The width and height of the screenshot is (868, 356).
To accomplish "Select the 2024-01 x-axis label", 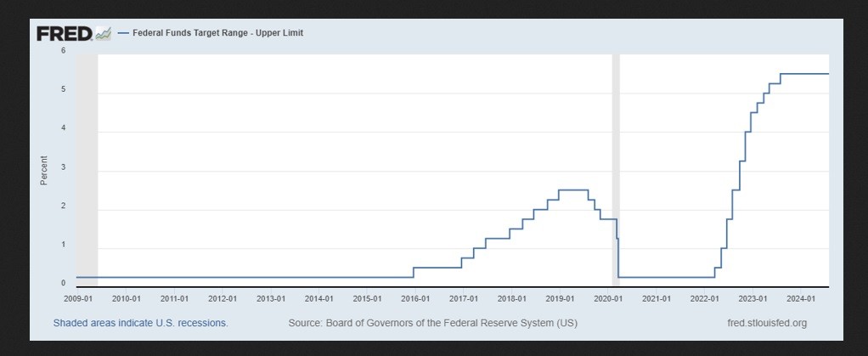I will pyautogui.click(x=800, y=299).
